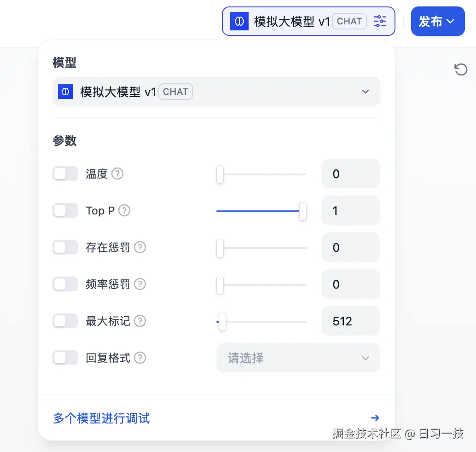Click the help icon next to 频率惩罚
This screenshot has width=476, height=452.
pos(140,284)
